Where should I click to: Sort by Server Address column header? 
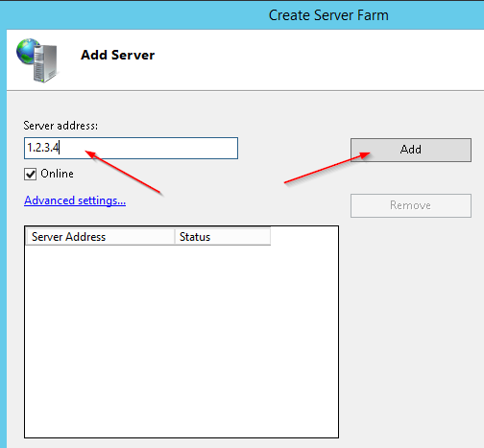(100, 237)
